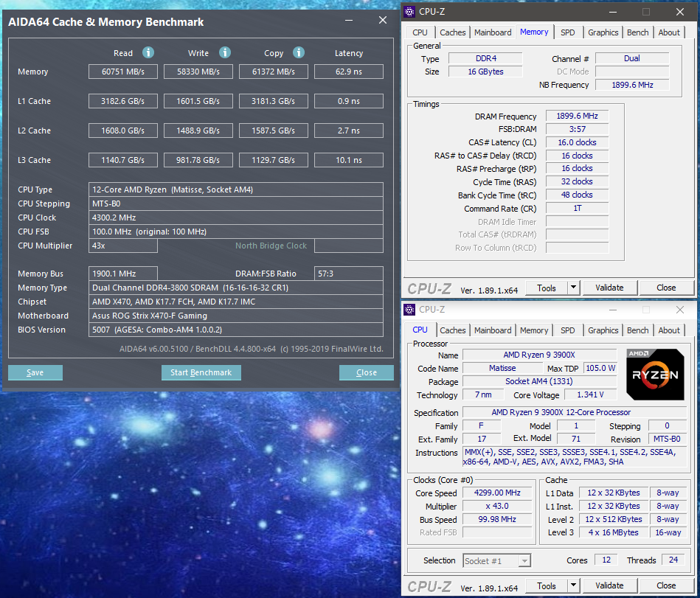Open About tab in top CPU-Z window
The image size is (700, 598).
click(x=669, y=32)
